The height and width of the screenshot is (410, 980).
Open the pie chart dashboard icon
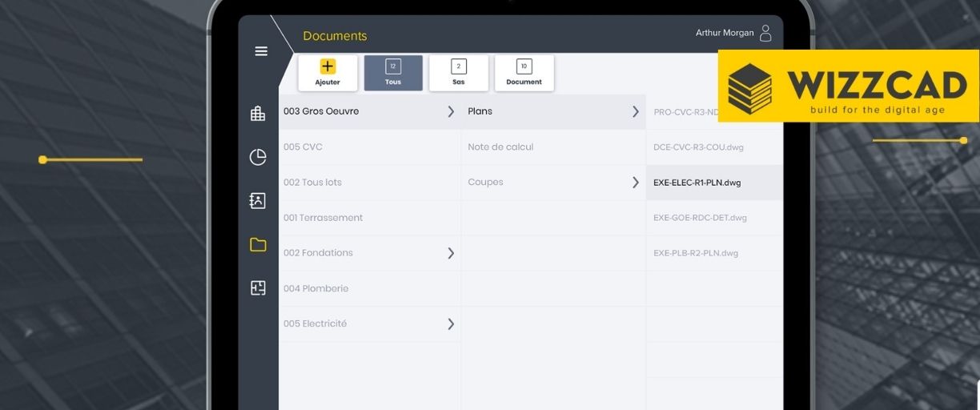tap(258, 157)
